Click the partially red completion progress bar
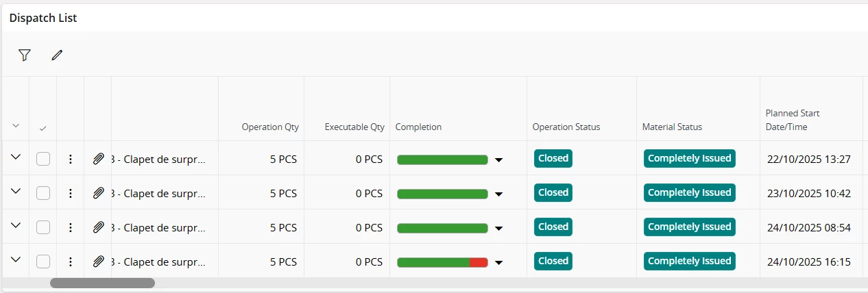This screenshot has height=293, width=868. (443, 262)
